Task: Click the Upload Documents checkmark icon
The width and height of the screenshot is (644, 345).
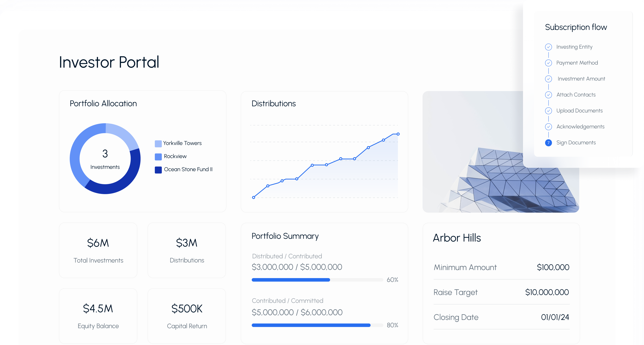Action: tap(548, 111)
